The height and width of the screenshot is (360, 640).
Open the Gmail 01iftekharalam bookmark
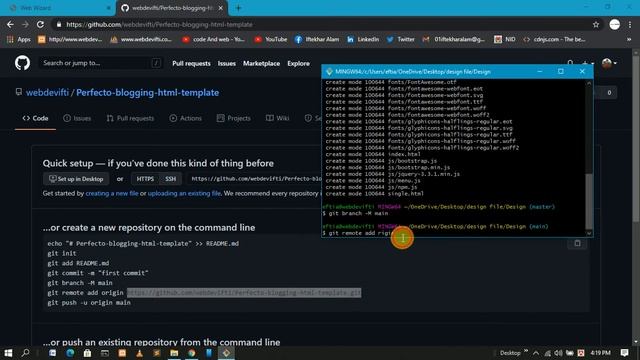point(453,39)
